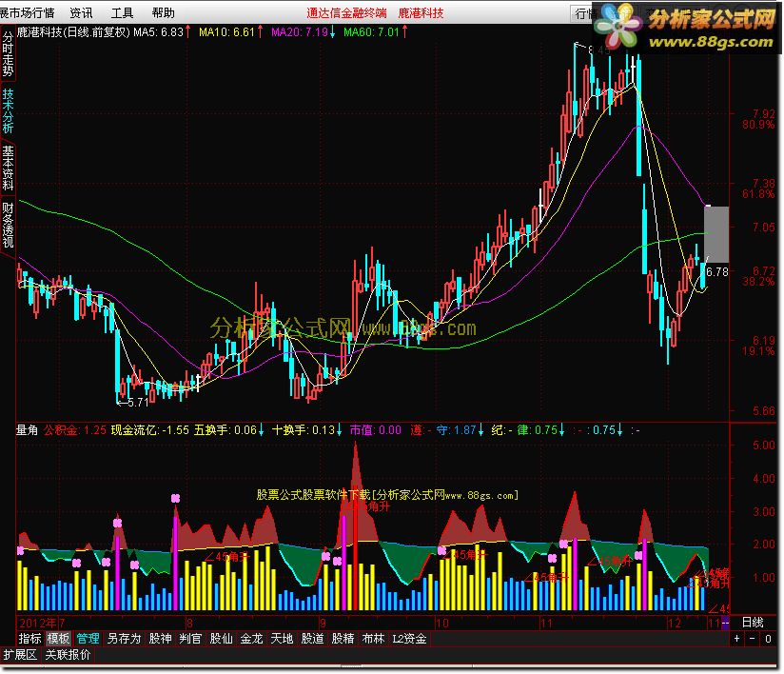The height and width of the screenshot is (674, 784).
Task: Click the plus zoom button at bottom right
Action: point(736,639)
